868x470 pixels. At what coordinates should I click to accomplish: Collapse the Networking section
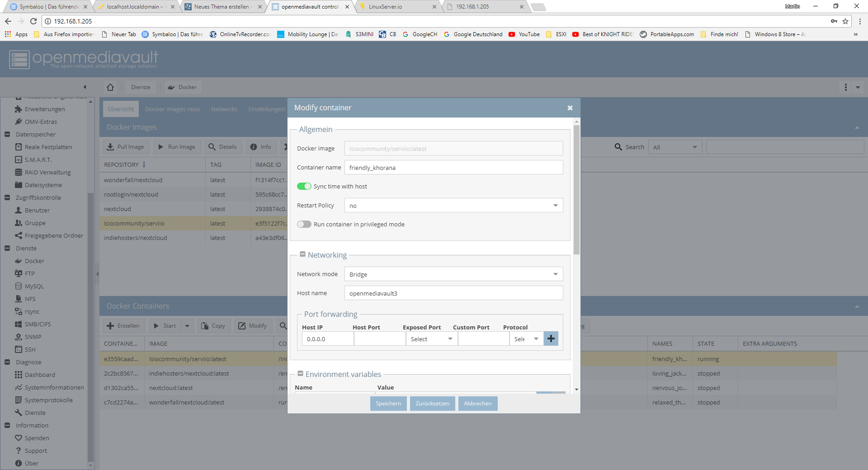(302, 254)
